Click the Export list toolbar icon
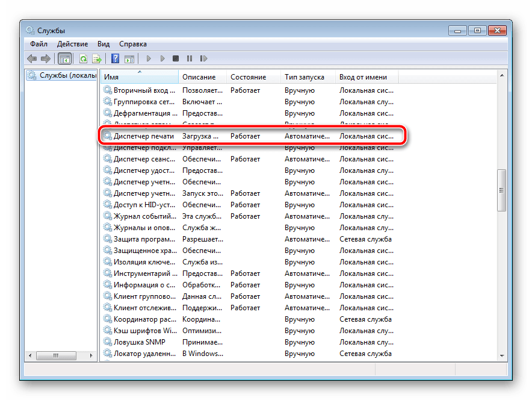This screenshot has width=532, height=400. (95, 58)
